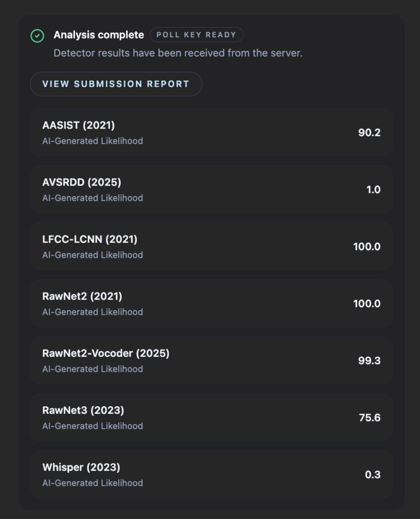Open the RawNet2 (2021) result entry
This screenshot has width=420, height=519.
(210, 303)
